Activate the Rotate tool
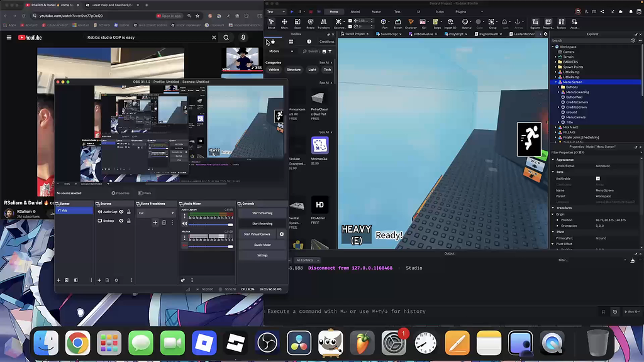Image resolution: width=644 pixels, height=362 pixels. pos(311,22)
